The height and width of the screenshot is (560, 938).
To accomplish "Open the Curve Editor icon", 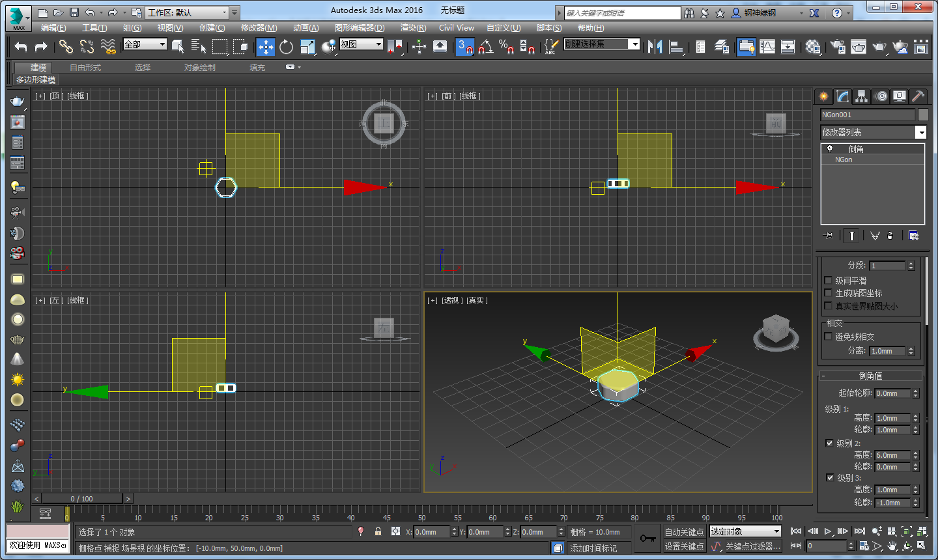I will [x=767, y=46].
